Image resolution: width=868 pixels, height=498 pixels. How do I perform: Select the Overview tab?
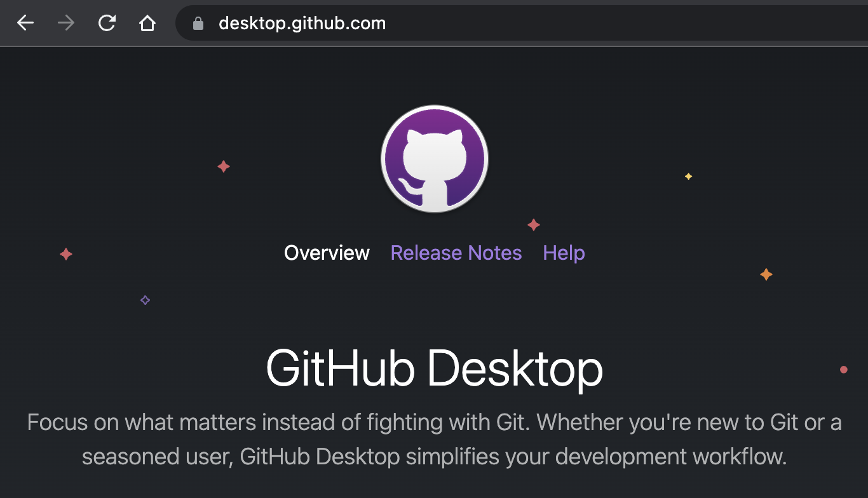click(x=327, y=253)
